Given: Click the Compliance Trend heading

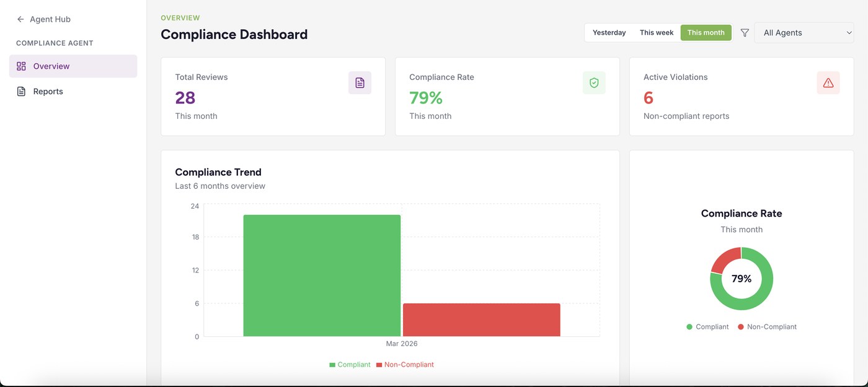Looking at the screenshot, I should pyautogui.click(x=218, y=172).
